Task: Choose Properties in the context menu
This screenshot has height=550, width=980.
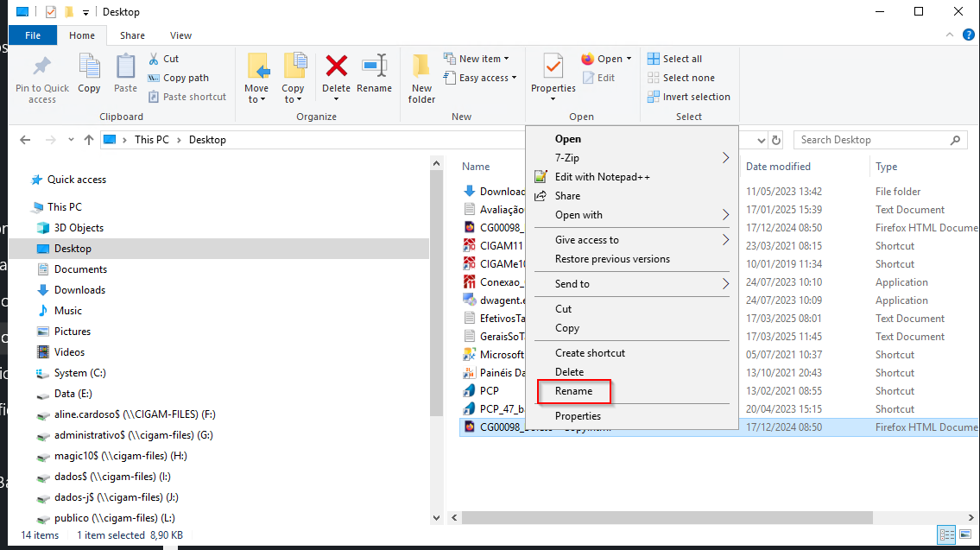Action: pos(632,416)
